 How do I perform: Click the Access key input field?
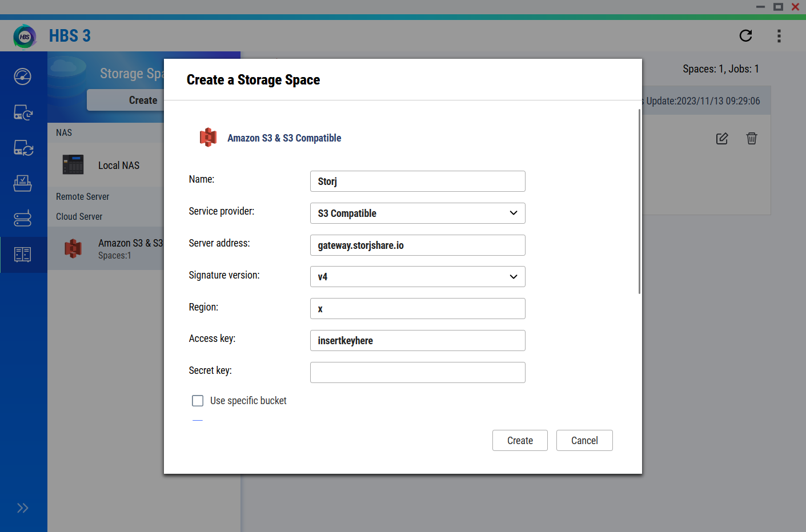click(418, 341)
